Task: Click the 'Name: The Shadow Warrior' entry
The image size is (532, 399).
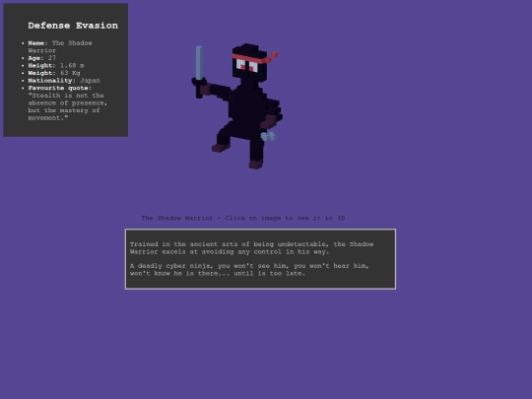Action: pyautogui.click(x=60, y=47)
